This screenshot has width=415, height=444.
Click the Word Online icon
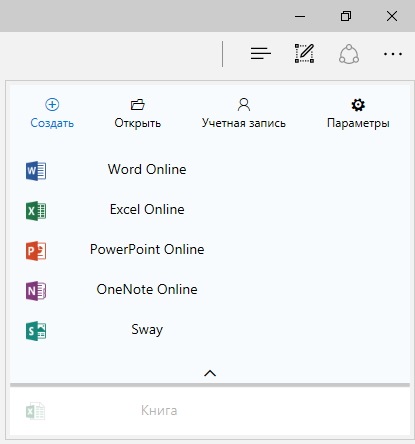(x=36, y=171)
